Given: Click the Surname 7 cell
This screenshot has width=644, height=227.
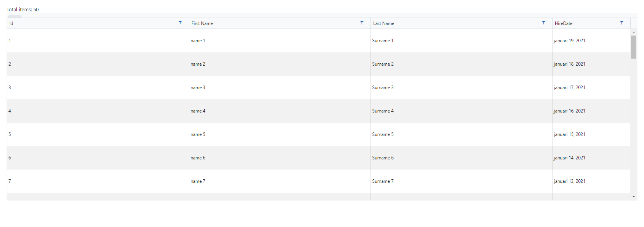Looking at the screenshot, I should click(x=383, y=181).
